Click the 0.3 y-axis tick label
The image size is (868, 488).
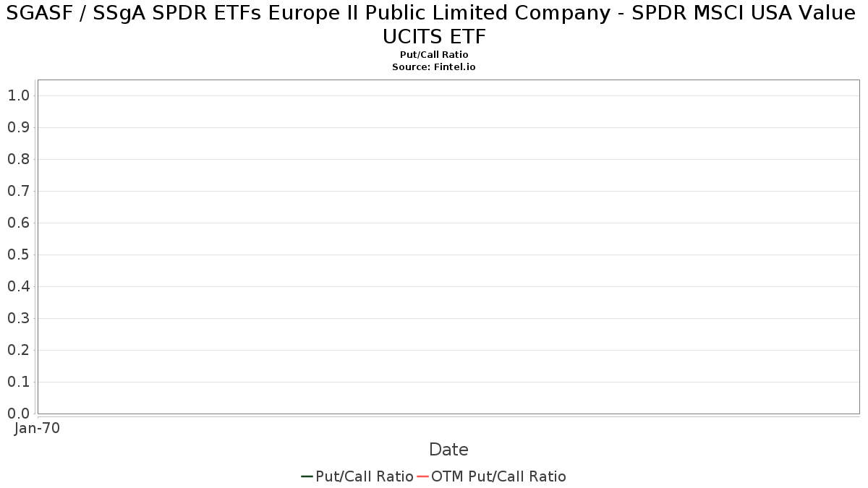(x=18, y=318)
